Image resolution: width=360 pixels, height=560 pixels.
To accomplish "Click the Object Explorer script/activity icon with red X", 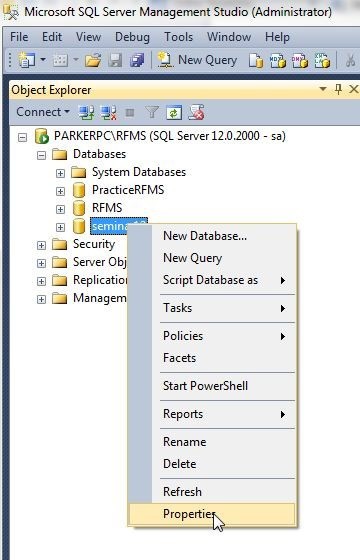I will (x=196, y=112).
